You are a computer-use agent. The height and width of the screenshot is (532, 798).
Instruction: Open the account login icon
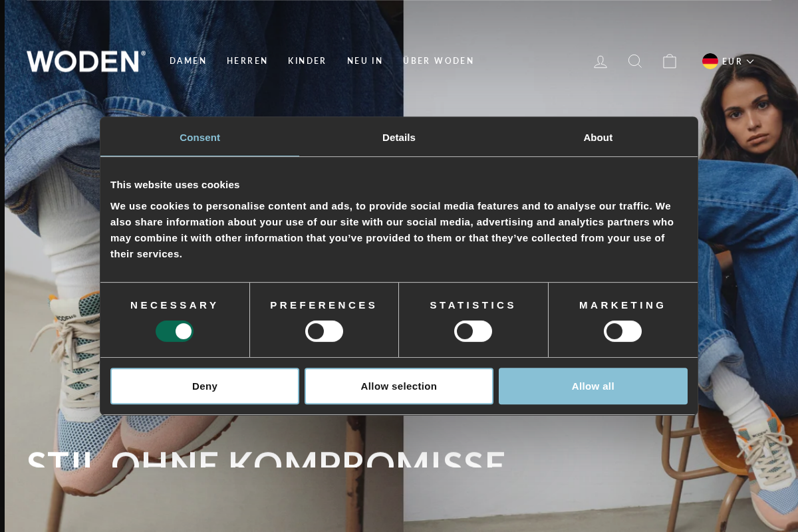click(x=600, y=61)
